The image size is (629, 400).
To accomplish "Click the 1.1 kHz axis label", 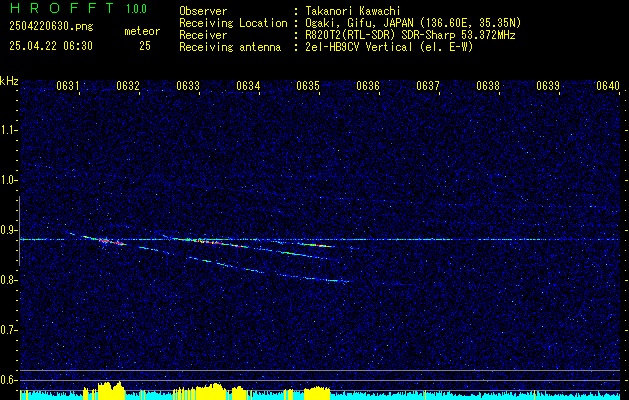I will [x=9, y=130].
